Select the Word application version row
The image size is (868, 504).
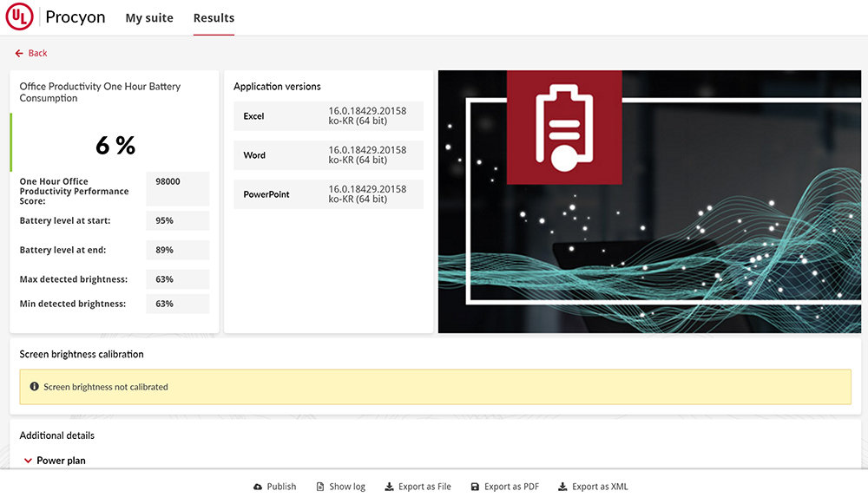click(x=328, y=155)
